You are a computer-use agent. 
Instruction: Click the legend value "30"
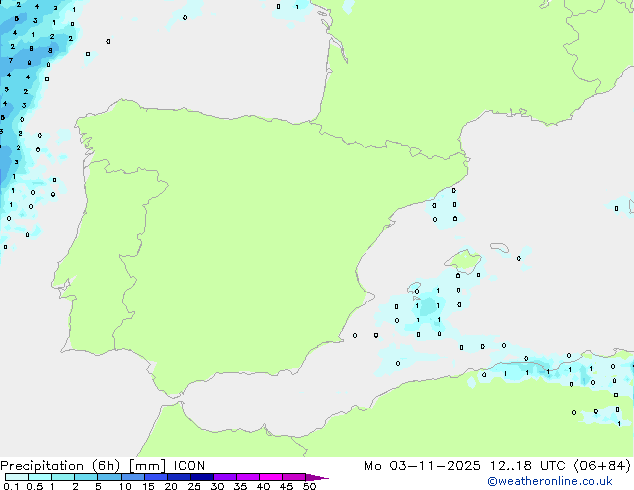217,486
